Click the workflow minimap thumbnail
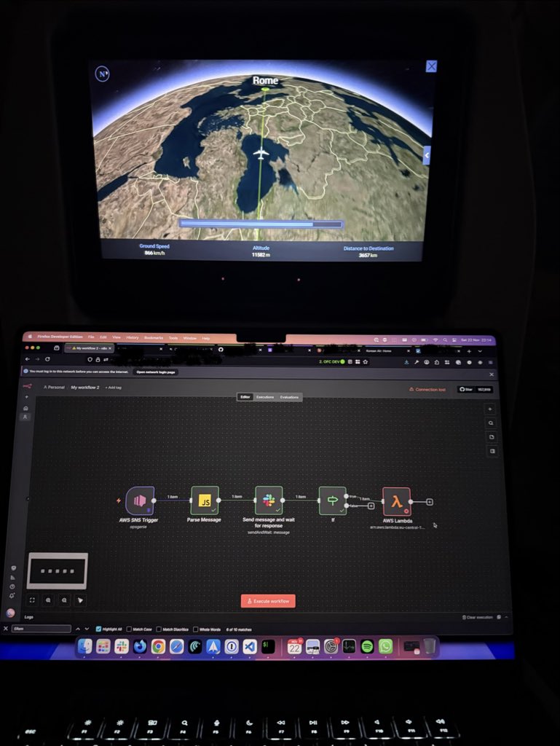 58,571
